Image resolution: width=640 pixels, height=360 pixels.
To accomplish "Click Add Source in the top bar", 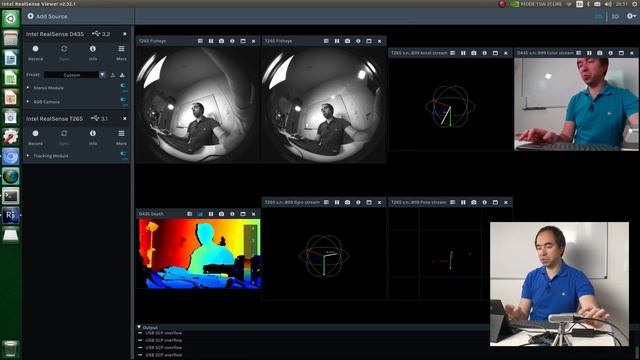I will (x=47, y=16).
